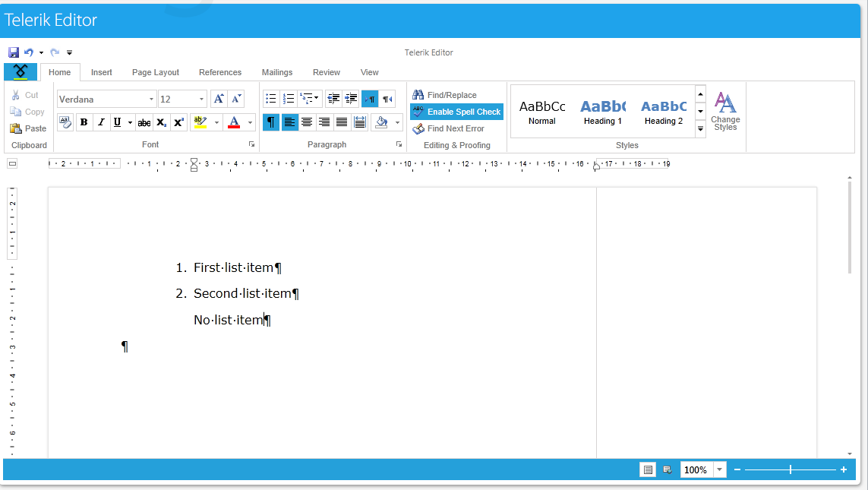Toggle show formatting symbols pilcrow
Viewport: 868px width, 490px height.
pos(270,122)
